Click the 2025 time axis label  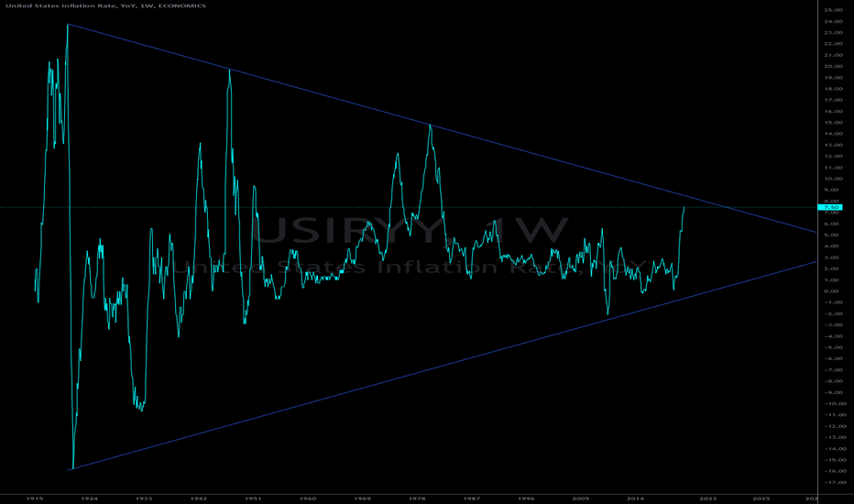pyautogui.click(x=761, y=499)
